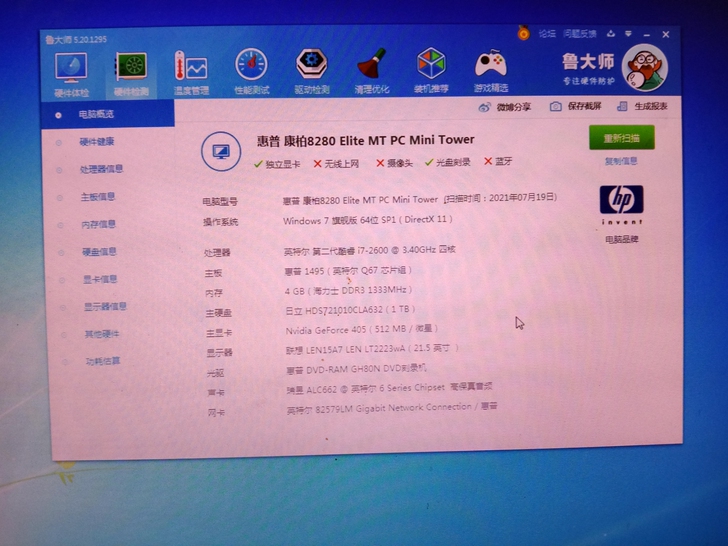728x546 pixels.
Task: Select the 硬件检测 hardware detection icon
Action: click(131, 74)
